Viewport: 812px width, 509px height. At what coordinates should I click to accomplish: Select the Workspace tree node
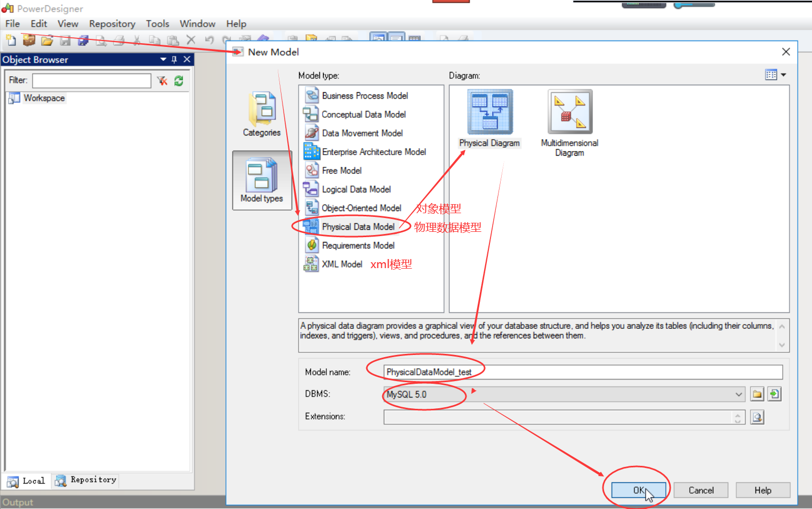37,98
